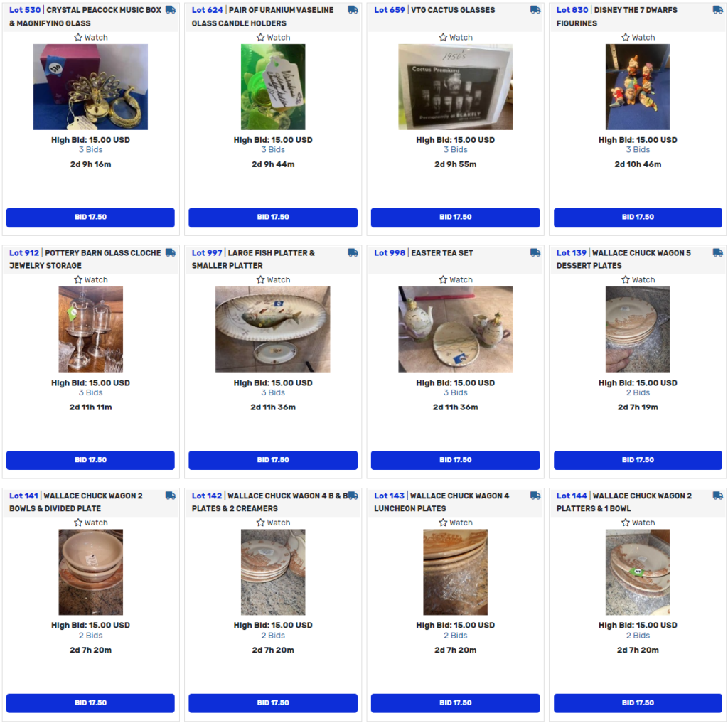Toggle Watch for Lot 141 Chuck Wagon bowls
Image resolution: width=728 pixels, height=723 pixels.
point(90,523)
